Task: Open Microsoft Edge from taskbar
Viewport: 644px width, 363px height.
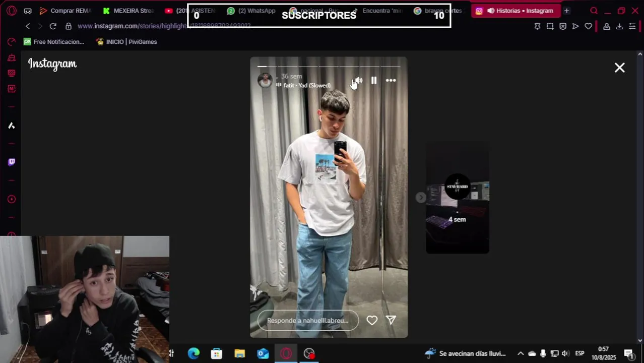Action: click(x=194, y=353)
